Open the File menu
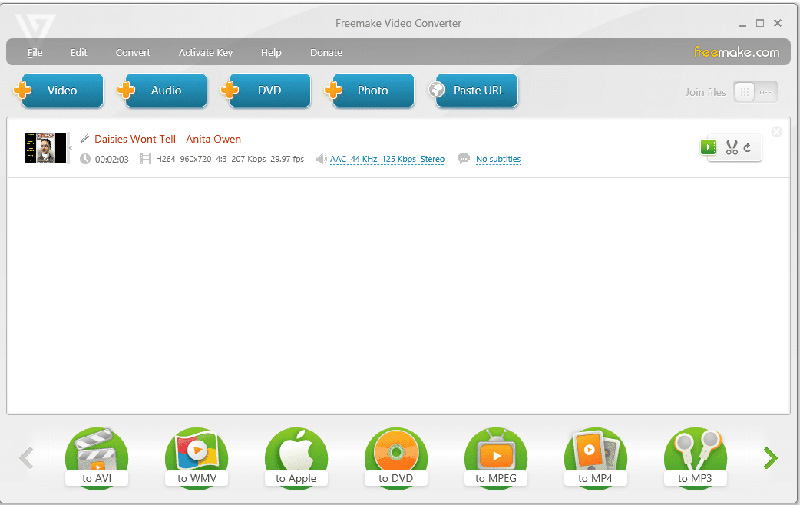Image resolution: width=800 pixels, height=505 pixels. 35,53
